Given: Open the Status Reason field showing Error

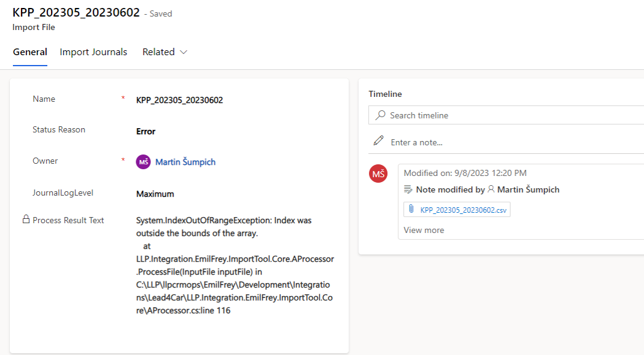Looking at the screenshot, I should click(146, 131).
